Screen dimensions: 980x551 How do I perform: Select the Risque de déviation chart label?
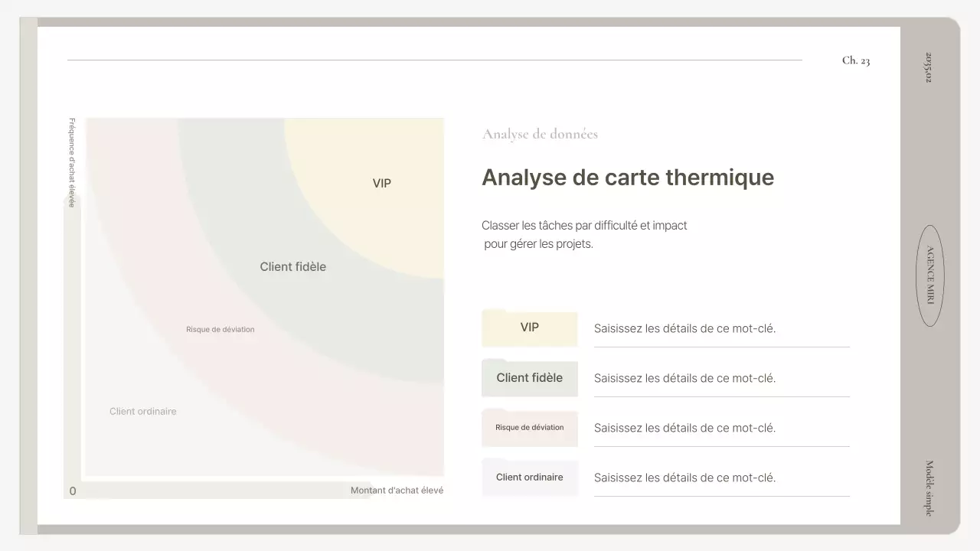click(220, 329)
